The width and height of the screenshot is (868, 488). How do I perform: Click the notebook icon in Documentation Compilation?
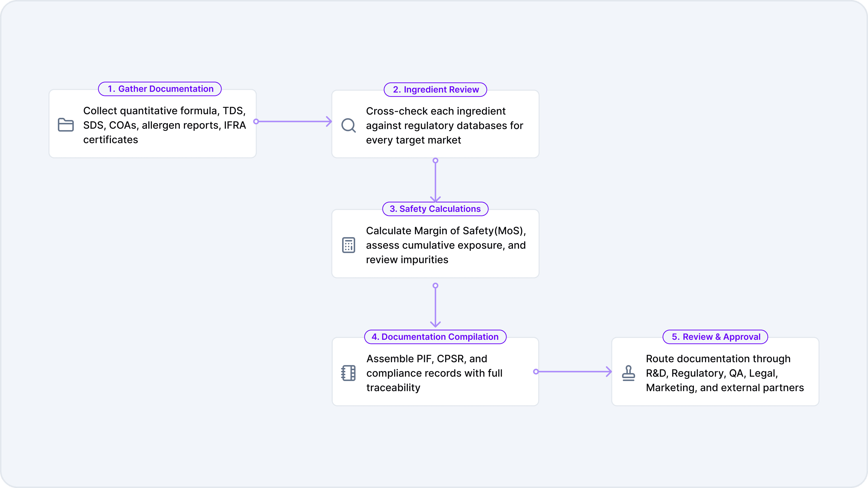tap(348, 373)
